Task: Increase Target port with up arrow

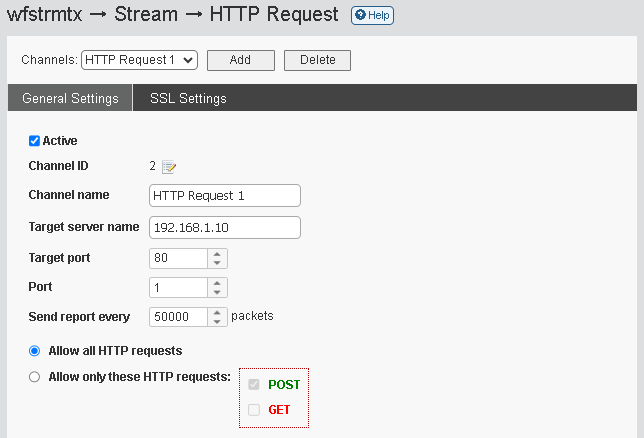Action: (x=217, y=254)
